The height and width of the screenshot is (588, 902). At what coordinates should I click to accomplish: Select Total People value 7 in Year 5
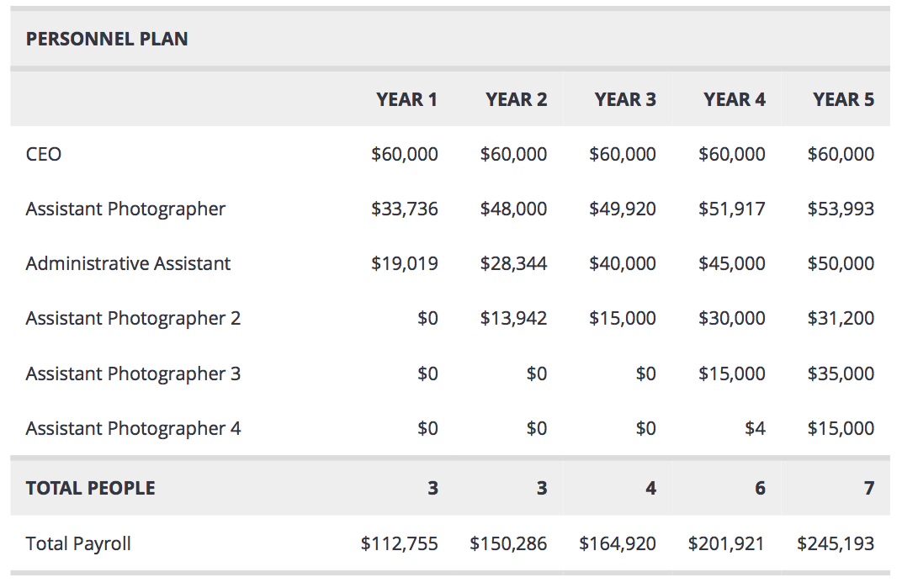(869, 488)
